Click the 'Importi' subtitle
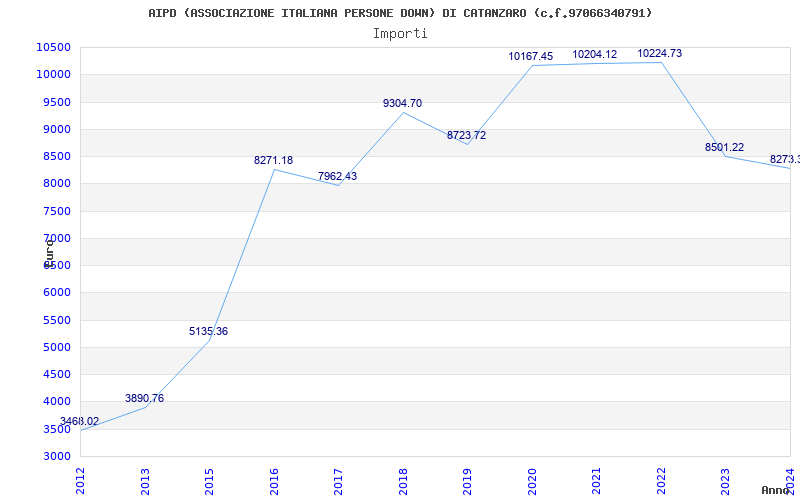This screenshot has height=500, width=800. tap(400, 34)
